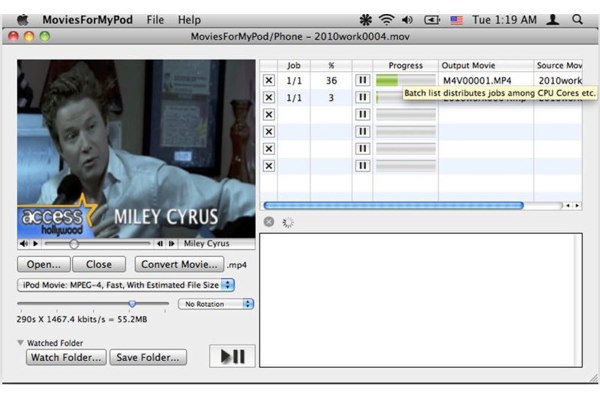Pause the job at 36 percent
Image resolution: width=600 pixels, height=400 pixels.
tap(362, 80)
